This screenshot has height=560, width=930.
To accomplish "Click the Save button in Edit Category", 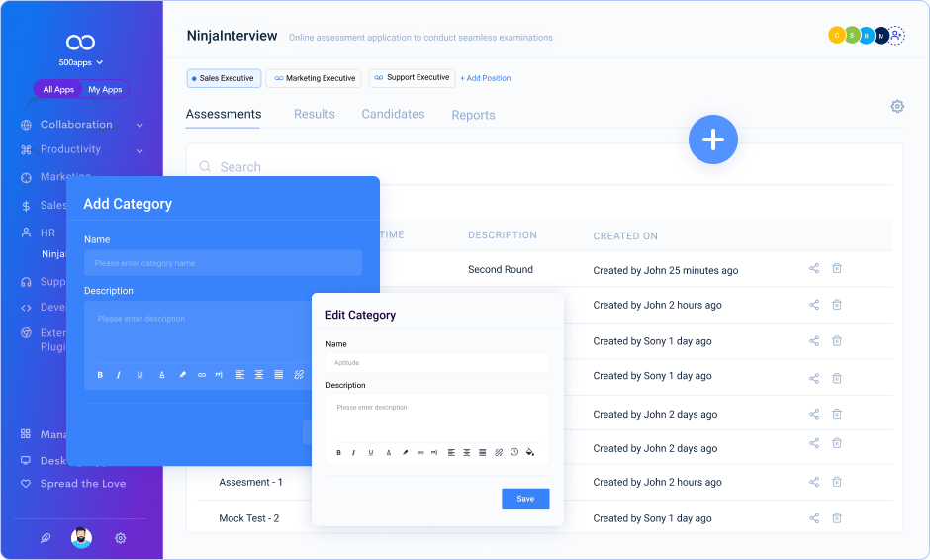I will pyautogui.click(x=525, y=499).
